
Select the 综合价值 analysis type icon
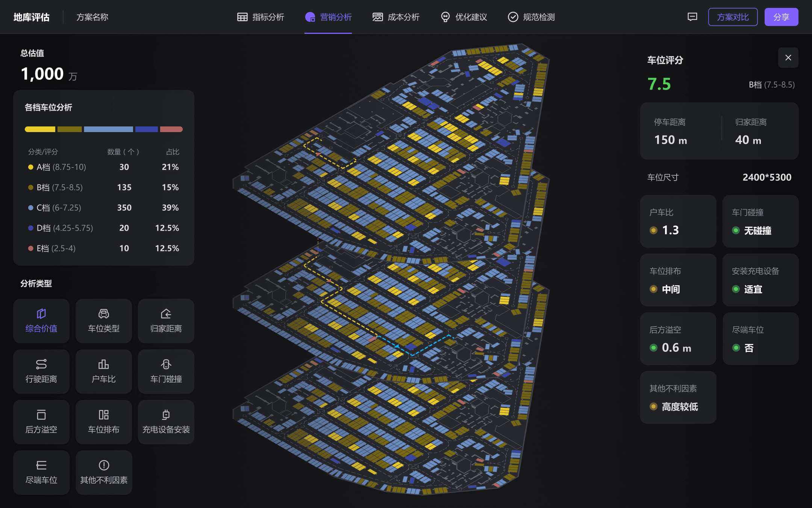pos(41,313)
